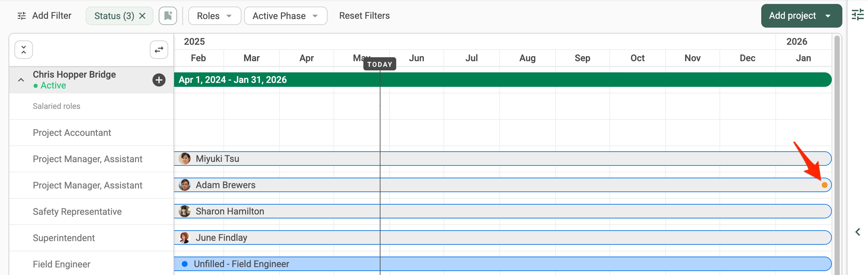Collapse all rows with the collapse icon

coord(24,50)
